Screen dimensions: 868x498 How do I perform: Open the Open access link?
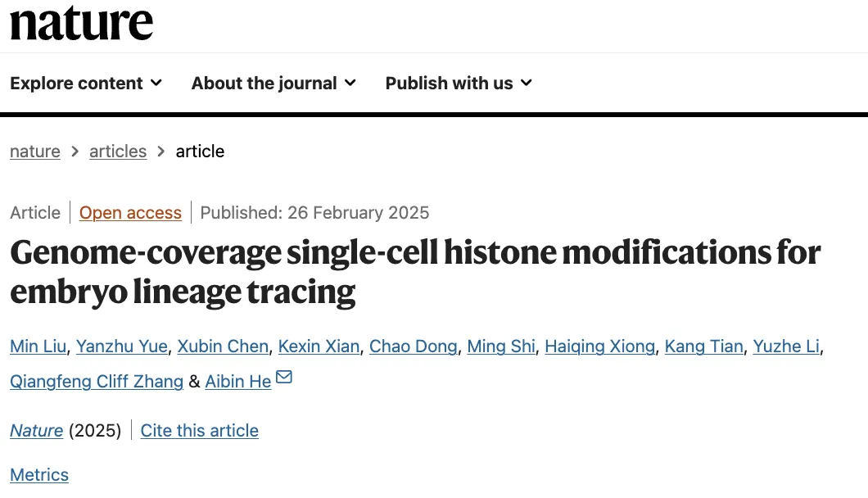click(130, 213)
